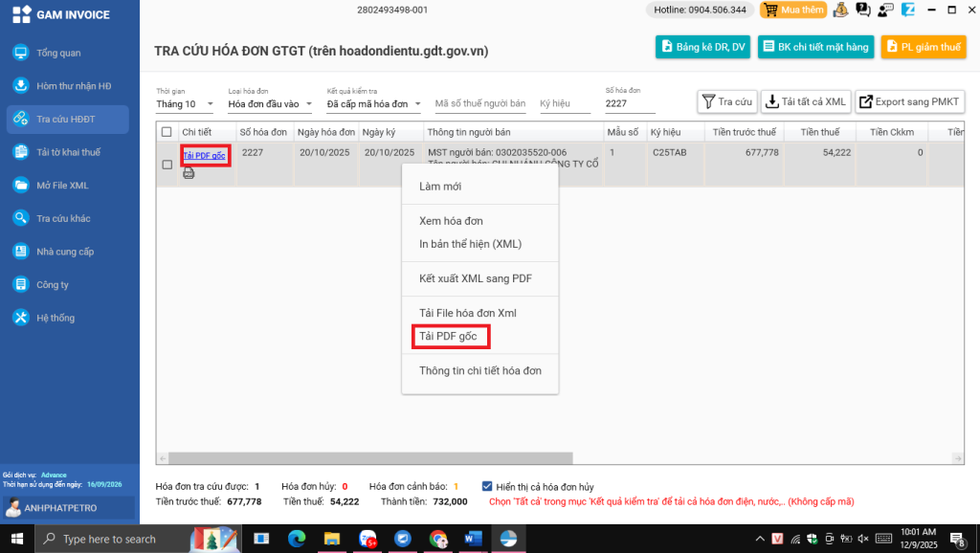The width and height of the screenshot is (980, 553).
Task: Click the Tra cứu search button
Action: (x=727, y=102)
